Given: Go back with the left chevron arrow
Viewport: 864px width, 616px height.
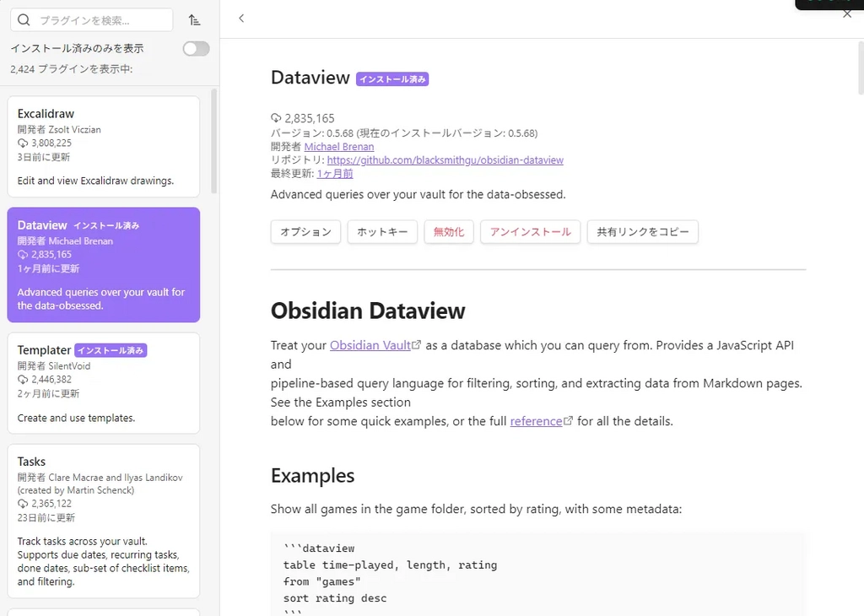Looking at the screenshot, I should [x=241, y=19].
